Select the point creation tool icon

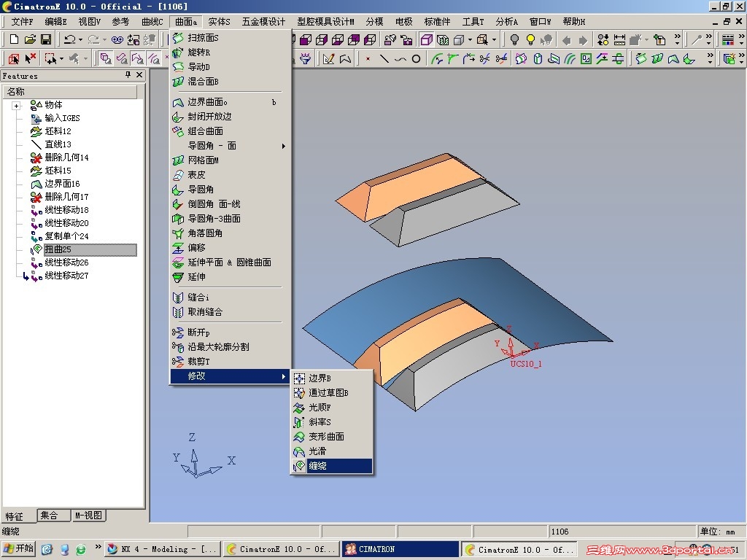pyautogui.click(x=368, y=58)
